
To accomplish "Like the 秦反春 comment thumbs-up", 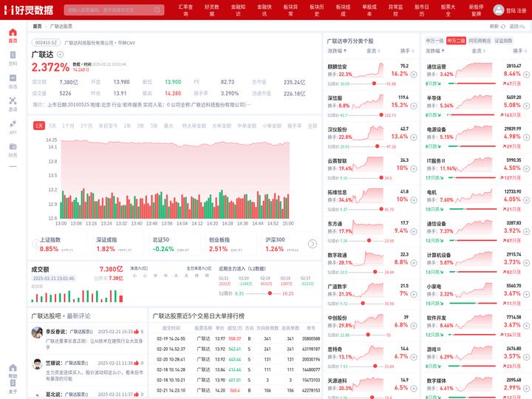I will 137,332.
